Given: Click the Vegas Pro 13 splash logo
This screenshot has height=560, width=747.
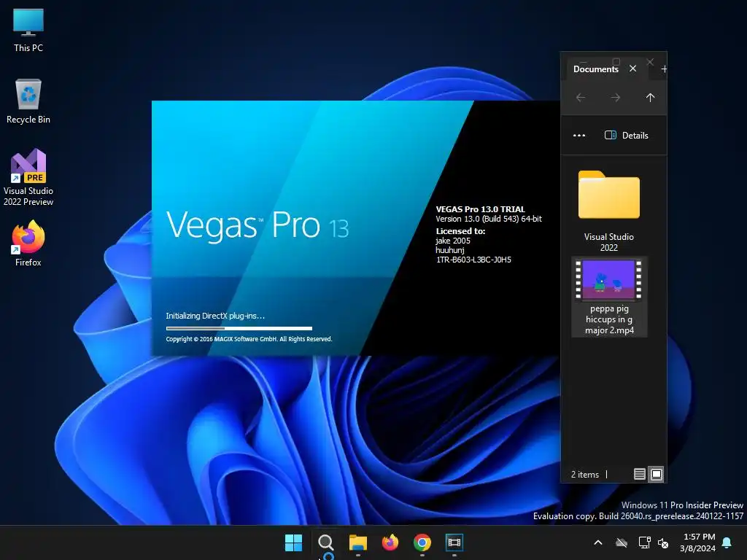Looking at the screenshot, I should click(258, 225).
